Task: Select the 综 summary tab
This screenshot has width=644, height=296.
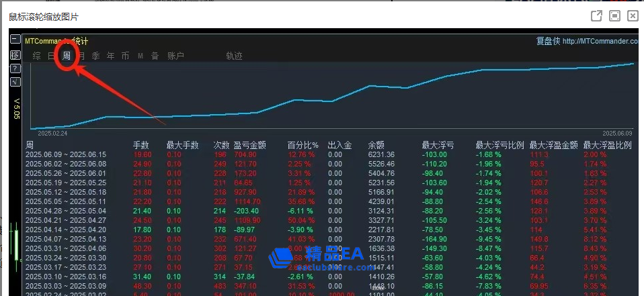Action: [37, 56]
